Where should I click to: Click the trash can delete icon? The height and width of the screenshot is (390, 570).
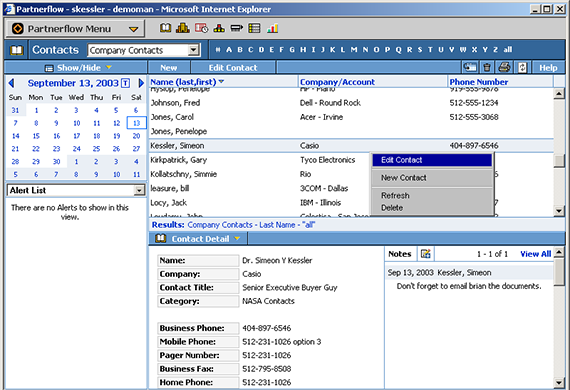(487, 67)
